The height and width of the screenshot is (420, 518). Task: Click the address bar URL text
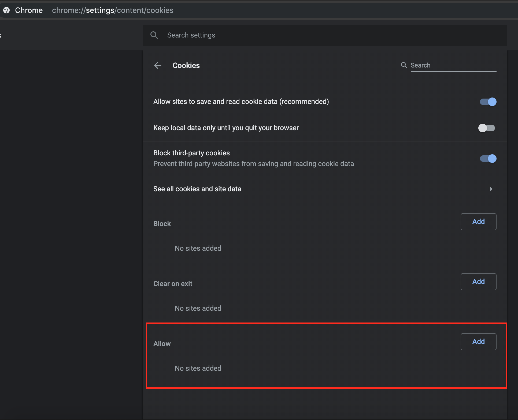point(113,10)
